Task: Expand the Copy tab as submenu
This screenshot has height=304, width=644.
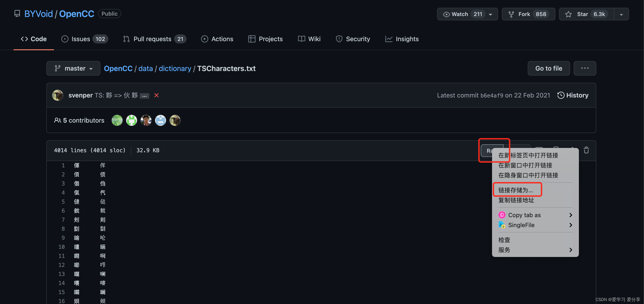Action: 535,215
